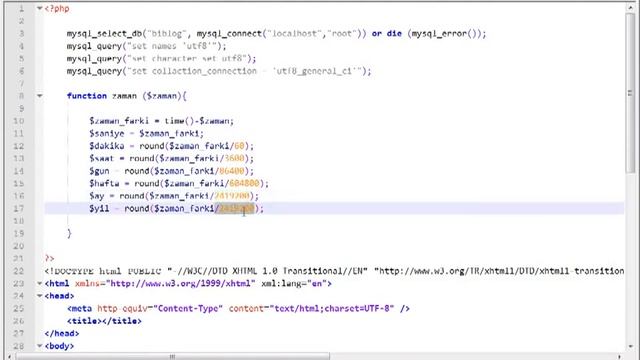The image size is (640, 360).
Task: Click the <title></title> tag
Action: (x=104, y=321)
